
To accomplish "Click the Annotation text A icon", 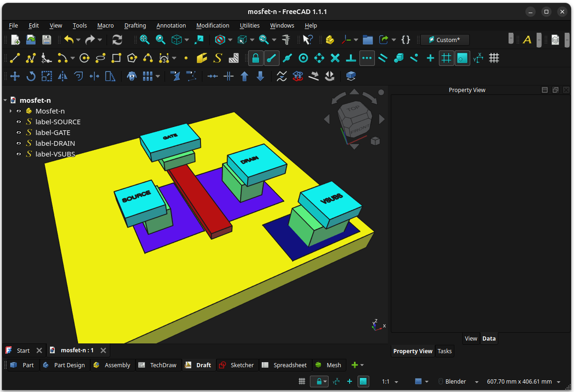I will [527, 40].
